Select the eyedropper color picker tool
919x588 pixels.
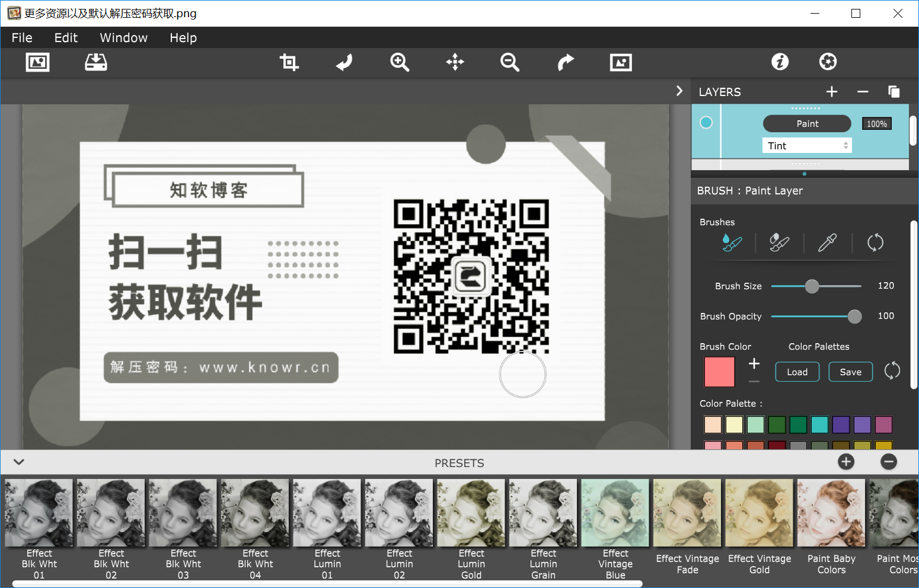coord(827,242)
